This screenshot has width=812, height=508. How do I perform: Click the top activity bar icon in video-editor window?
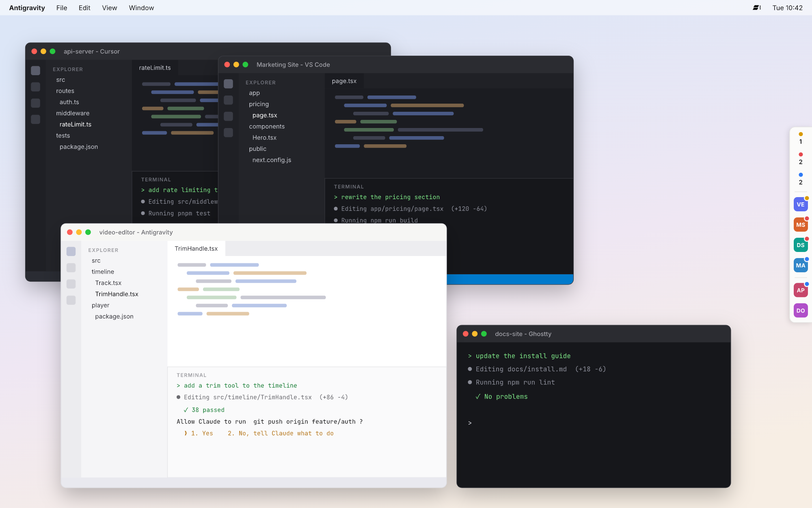[71, 252]
